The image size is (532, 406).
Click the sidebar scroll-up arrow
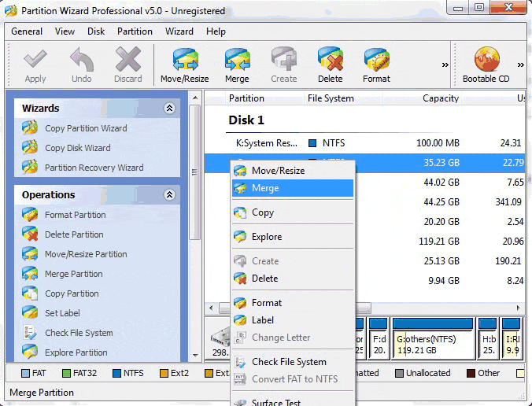click(195, 98)
